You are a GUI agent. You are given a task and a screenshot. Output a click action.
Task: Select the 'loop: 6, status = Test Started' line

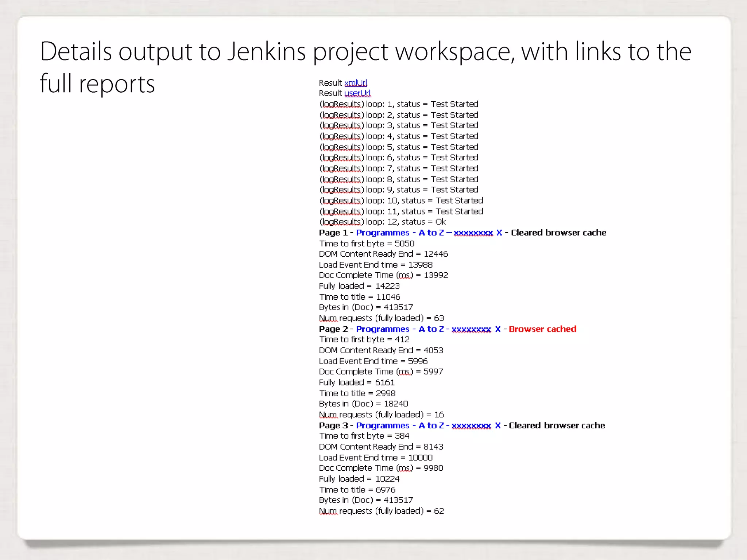tap(399, 157)
